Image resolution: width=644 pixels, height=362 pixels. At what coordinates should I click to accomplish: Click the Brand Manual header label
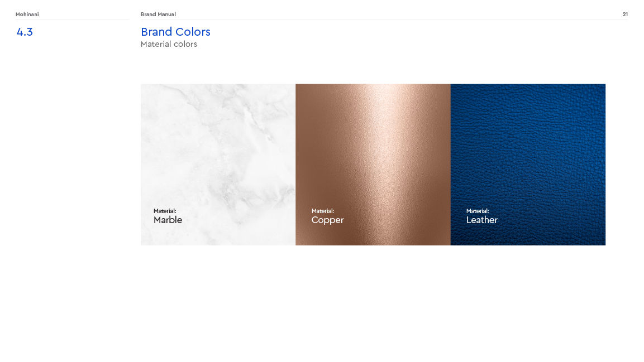[158, 15]
